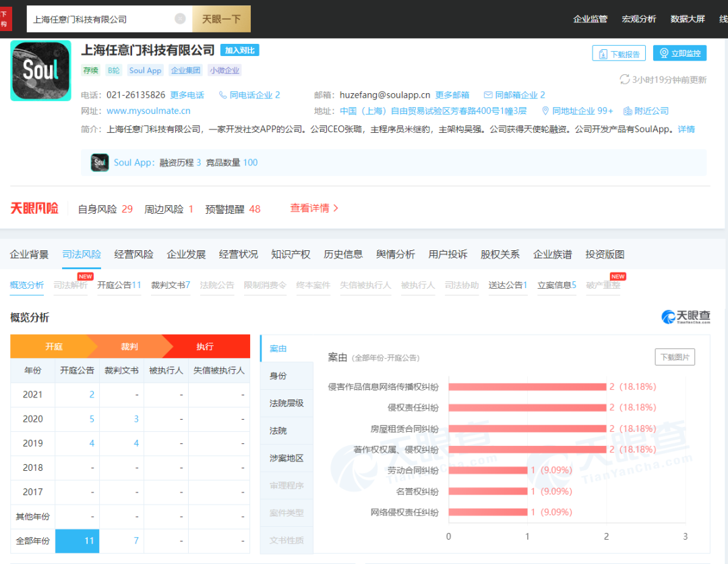Viewport: 728px width, 564px height.
Task: Click the 详情 link after the company intro
Action: 686,129
